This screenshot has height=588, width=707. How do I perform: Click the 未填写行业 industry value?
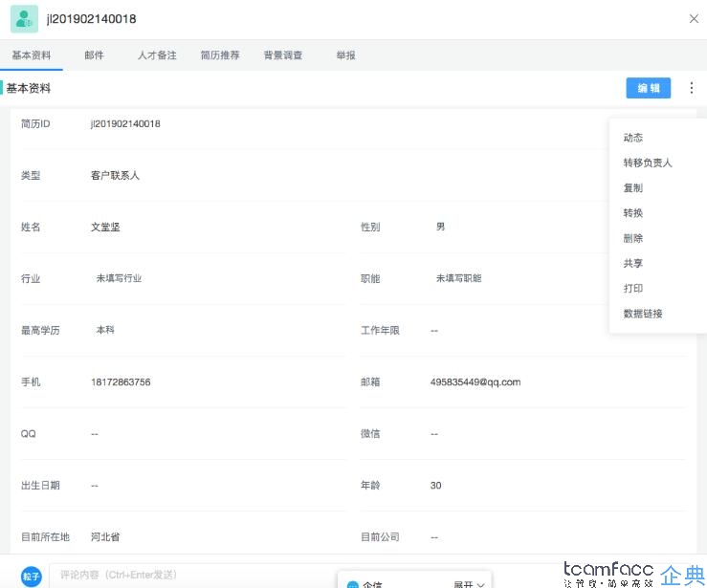pyautogui.click(x=119, y=278)
